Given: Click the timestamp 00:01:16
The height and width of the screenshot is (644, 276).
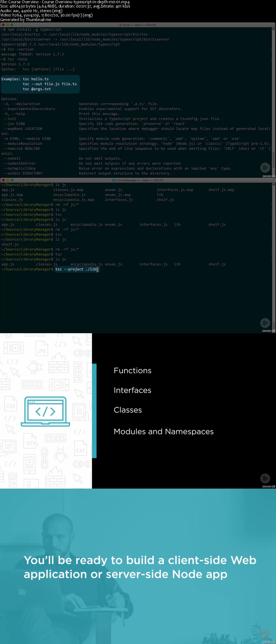Looking at the screenshot, I should pos(269,642).
